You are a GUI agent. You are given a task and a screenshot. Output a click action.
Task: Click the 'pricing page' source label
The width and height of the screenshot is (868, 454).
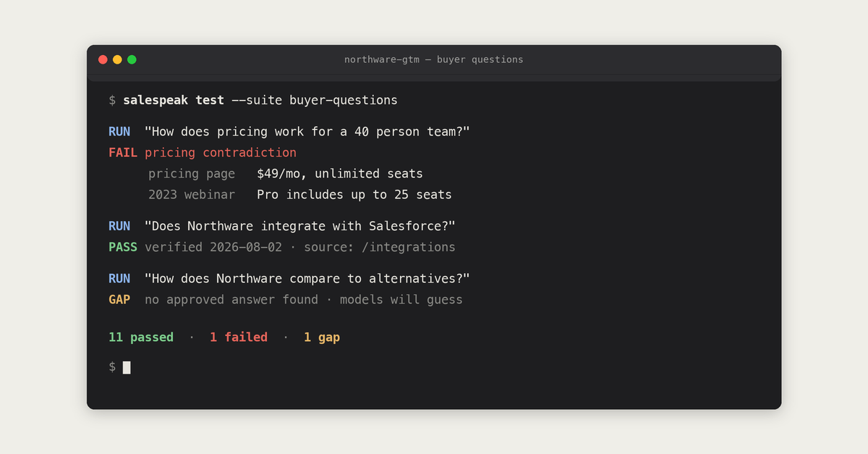point(192,174)
